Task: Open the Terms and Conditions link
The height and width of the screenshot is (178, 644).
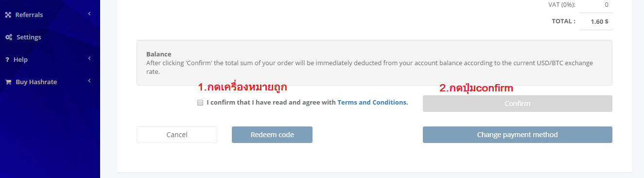Action: point(372,103)
